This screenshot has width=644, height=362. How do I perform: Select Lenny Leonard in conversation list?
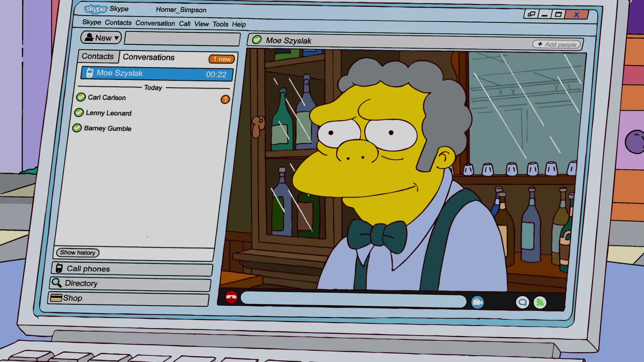coord(108,113)
